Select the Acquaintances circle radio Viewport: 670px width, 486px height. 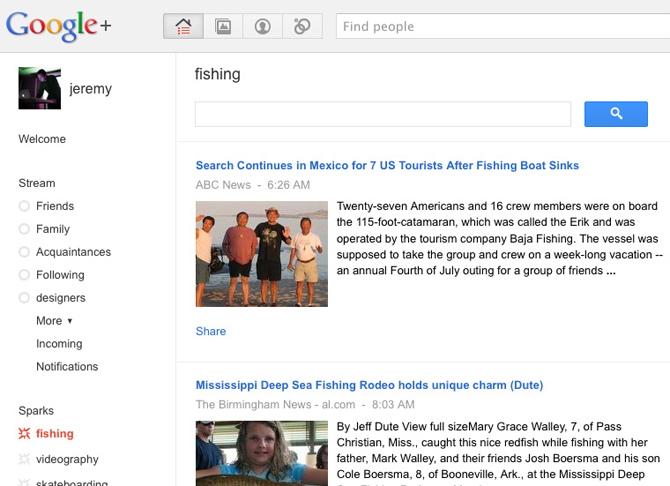(24, 252)
